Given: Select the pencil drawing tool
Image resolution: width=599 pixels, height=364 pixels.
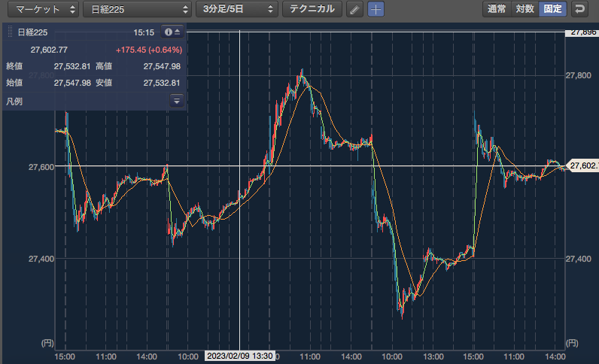Looking at the screenshot, I should [354, 9].
